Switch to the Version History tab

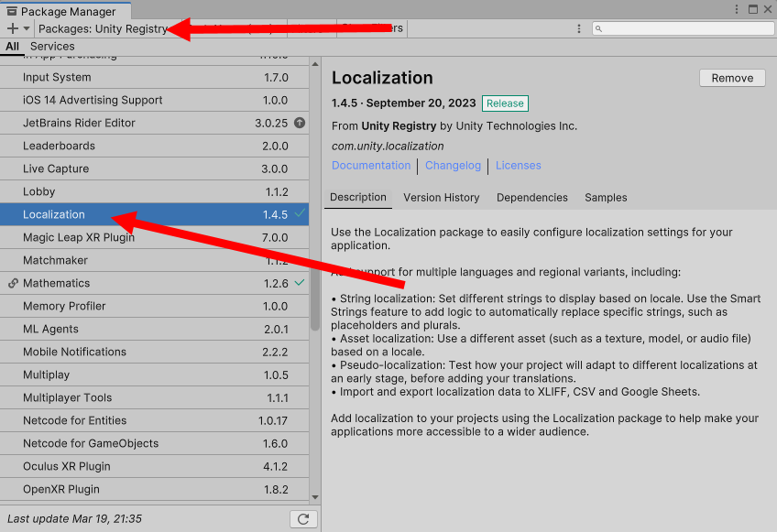pyautogui.click(x=442, y=198)
